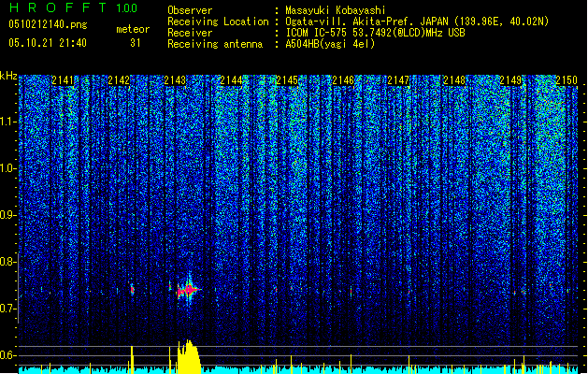Click the 2145 time marker
The width and height of the screenshot is (588, 374).
tap(287, 80)
